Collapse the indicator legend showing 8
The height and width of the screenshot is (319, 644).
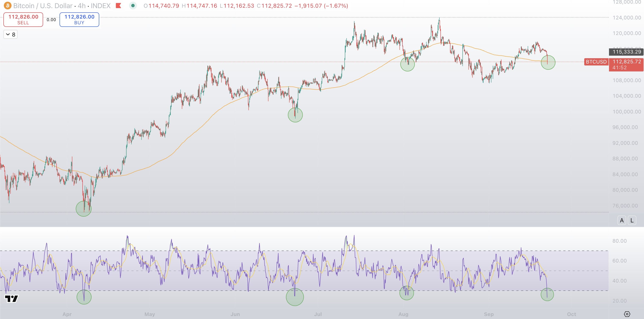10,35
